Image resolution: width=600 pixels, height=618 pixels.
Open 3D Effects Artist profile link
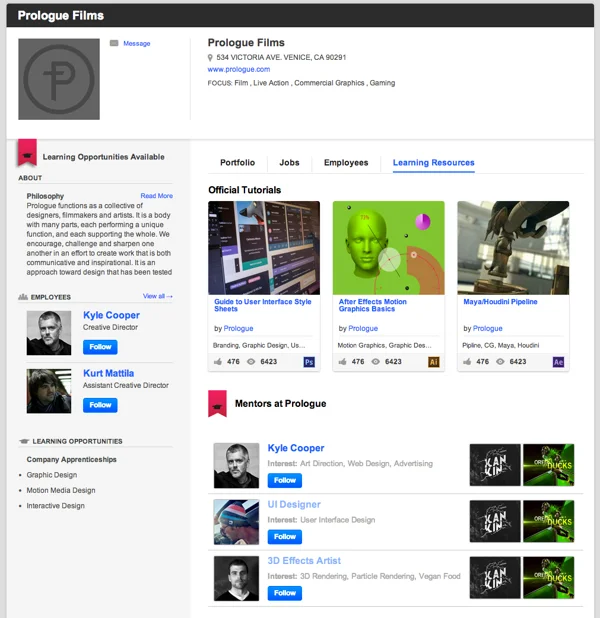pyautogui.click(x=304, y=561)
